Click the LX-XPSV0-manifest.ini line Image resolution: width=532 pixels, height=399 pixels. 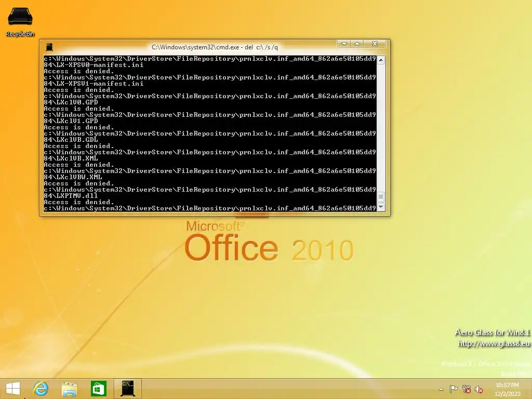94,65
